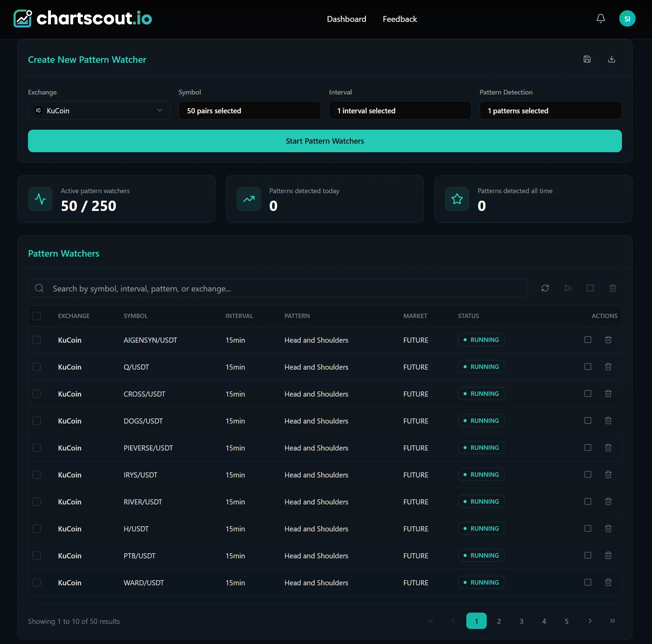Stop the DOGS/USDT watcher
Image resolution: width=652 pixels, height=644 pixels.
[x=587, y=420]
